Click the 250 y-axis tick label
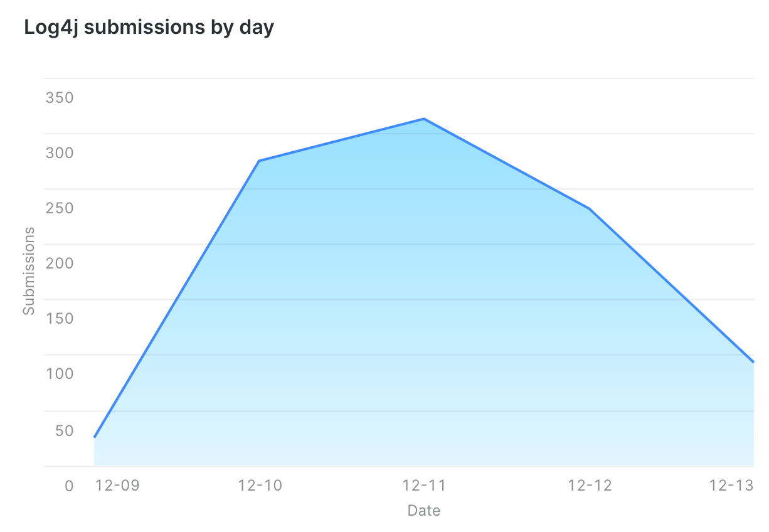The width and height of the screenshot is (769, 532). click(60, 208)
